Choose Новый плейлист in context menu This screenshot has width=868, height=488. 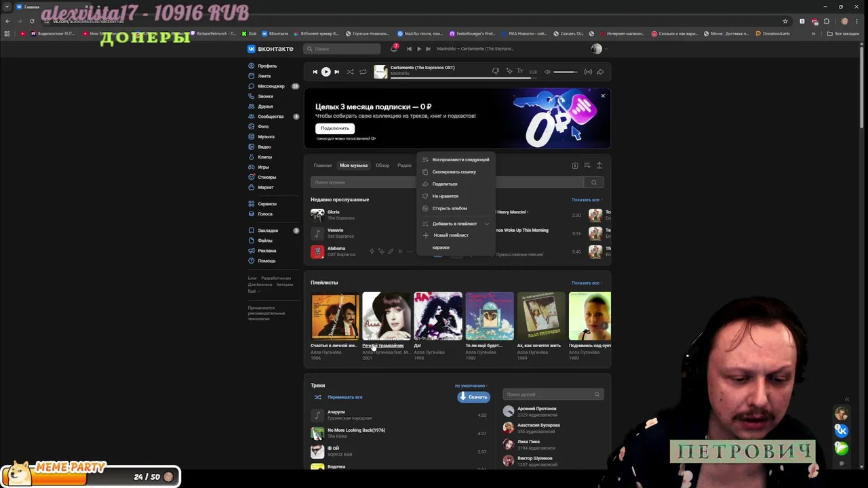point(456,235)
